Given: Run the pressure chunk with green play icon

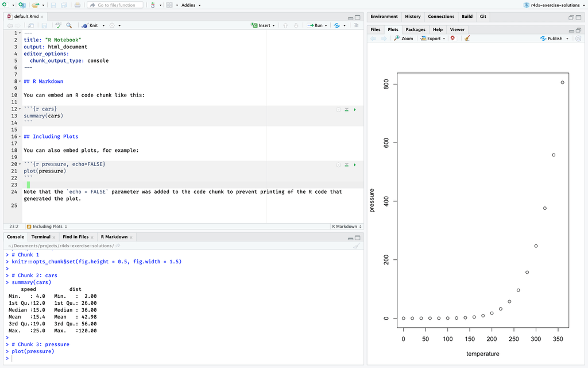Looking at the screenshot, I should [355, 165].
